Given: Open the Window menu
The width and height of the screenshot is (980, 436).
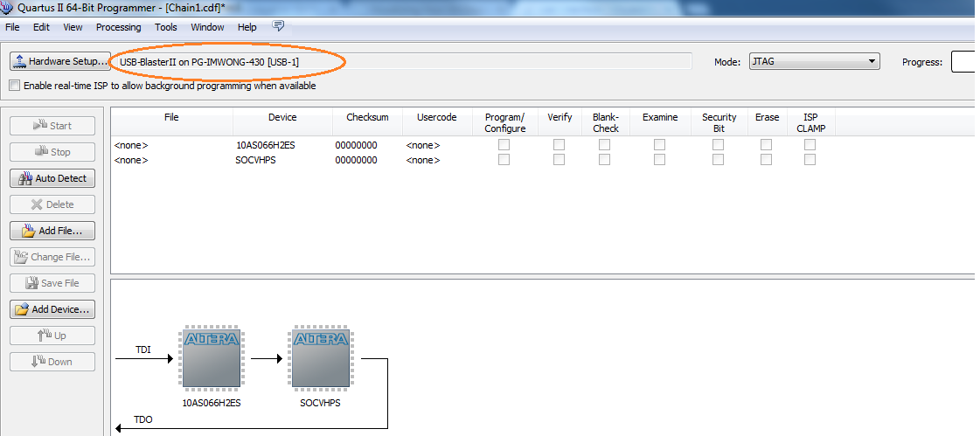Looking at the screenshot, I should (207, 27).
